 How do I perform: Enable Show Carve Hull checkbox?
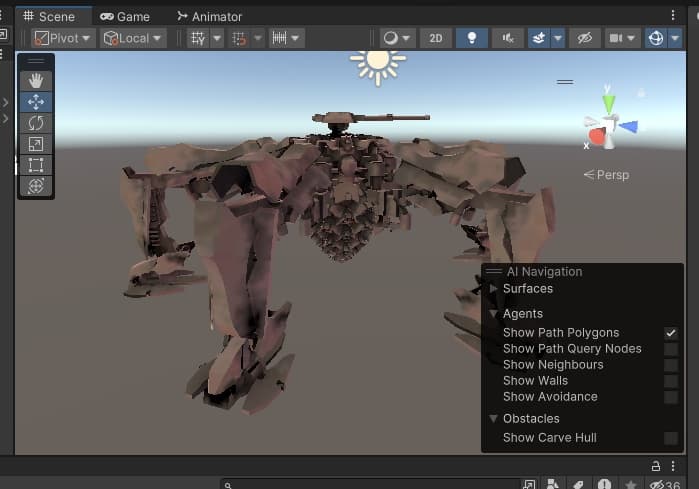670,438
